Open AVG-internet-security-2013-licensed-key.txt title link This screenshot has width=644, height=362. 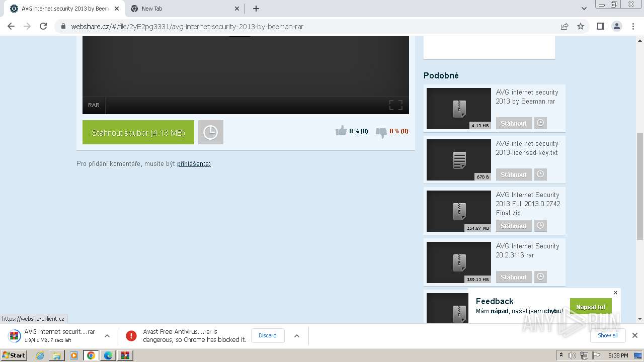pos(528,148)
